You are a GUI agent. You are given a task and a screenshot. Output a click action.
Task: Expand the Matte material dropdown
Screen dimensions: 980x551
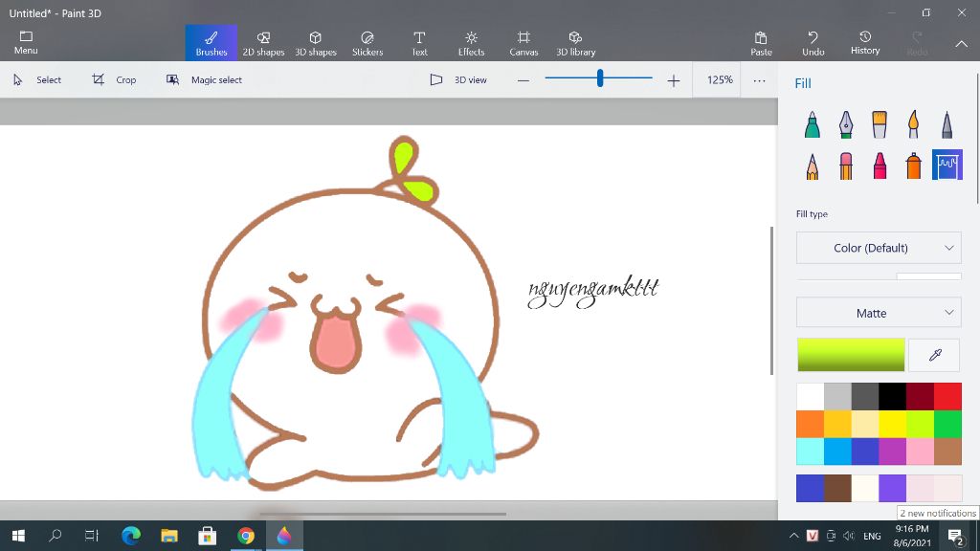879,313
